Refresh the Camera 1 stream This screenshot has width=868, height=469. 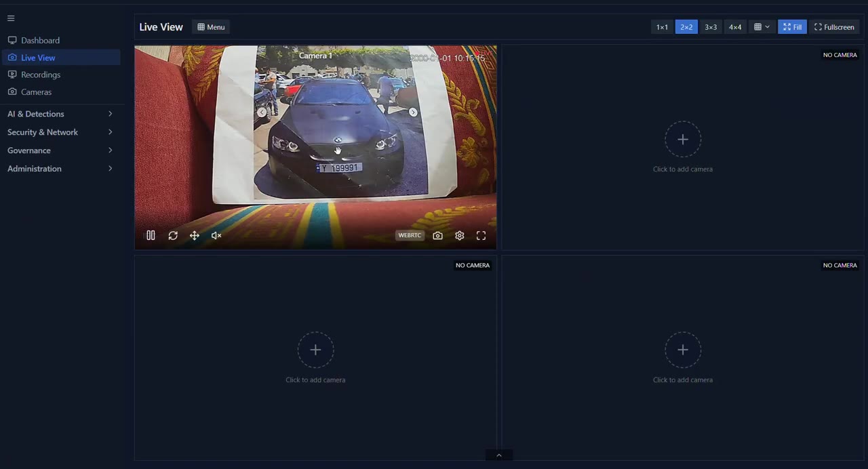(173, 235)
